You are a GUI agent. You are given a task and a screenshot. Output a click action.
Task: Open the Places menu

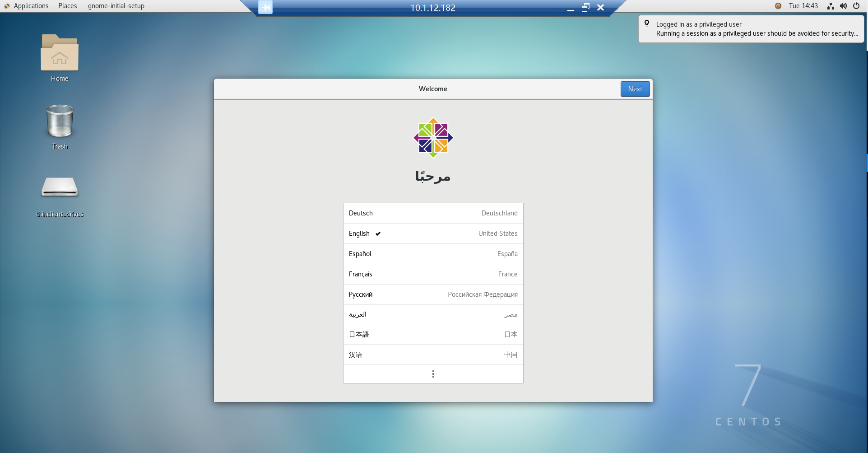click(67, 5)
